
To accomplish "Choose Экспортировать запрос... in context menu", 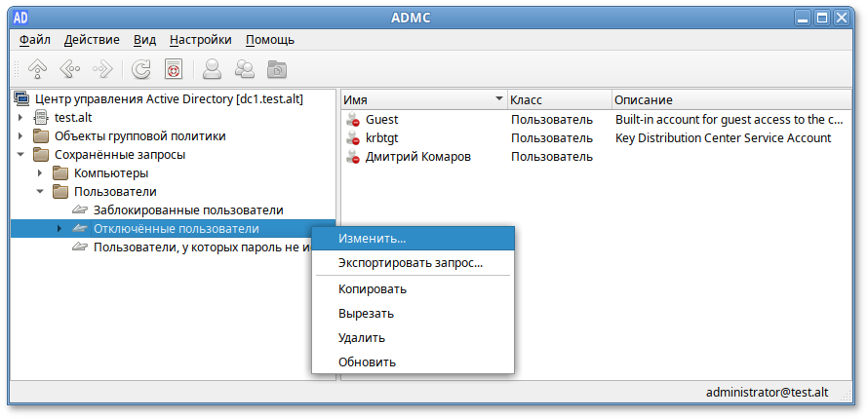I will click(x=413, y=263).
